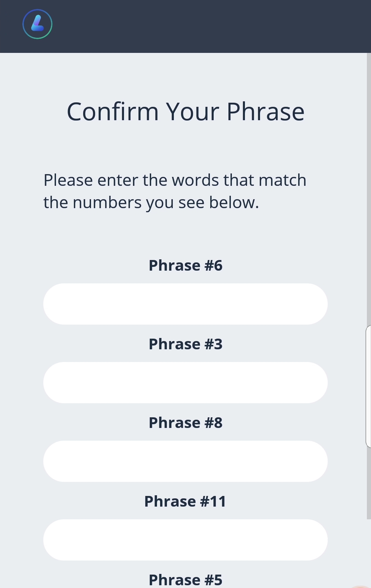This screenshot has height=588, width=371.
Task: Focus the Phrase #8 input field
Action: pos(185,461)
